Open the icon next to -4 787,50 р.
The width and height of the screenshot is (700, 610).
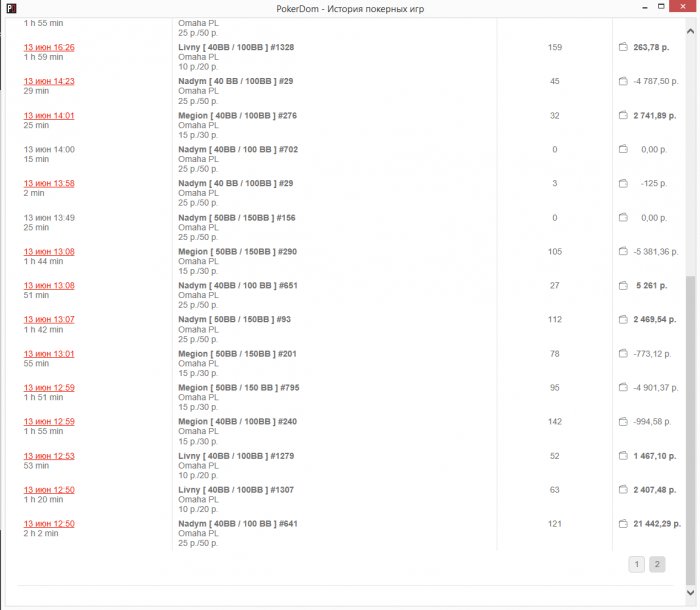pos(622,81)
